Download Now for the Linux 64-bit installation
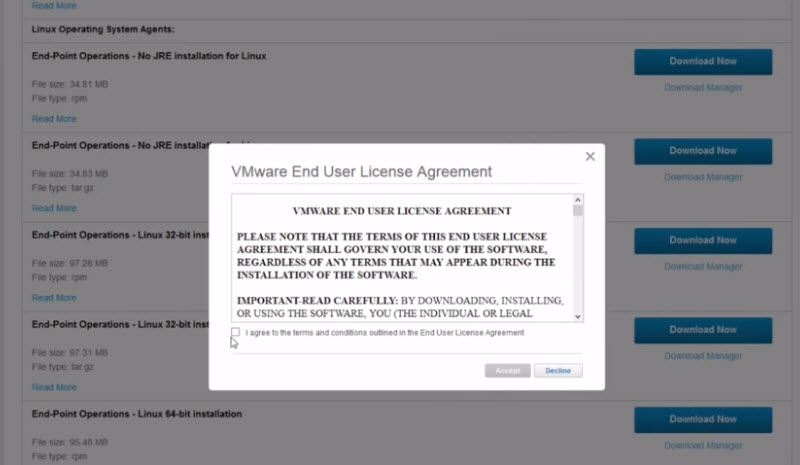The height and width of the screenshot is (465, 800). click(x=702, y=420)
